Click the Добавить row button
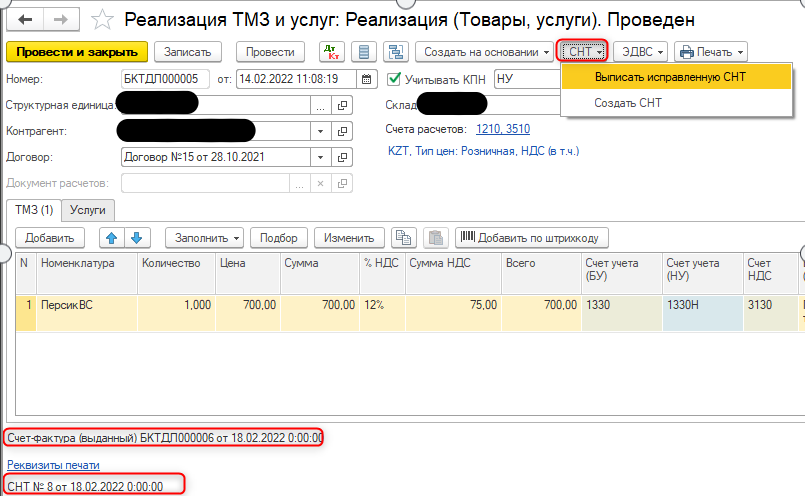 [x=50, y=238]
